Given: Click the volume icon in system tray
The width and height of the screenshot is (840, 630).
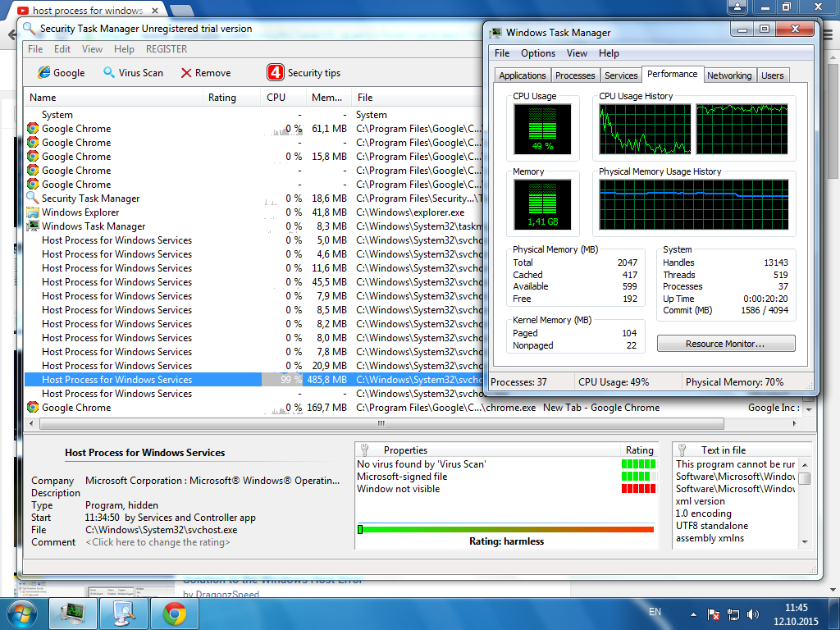Looking at the screenshot, I should pyautogui.click(x=753, y=614).
